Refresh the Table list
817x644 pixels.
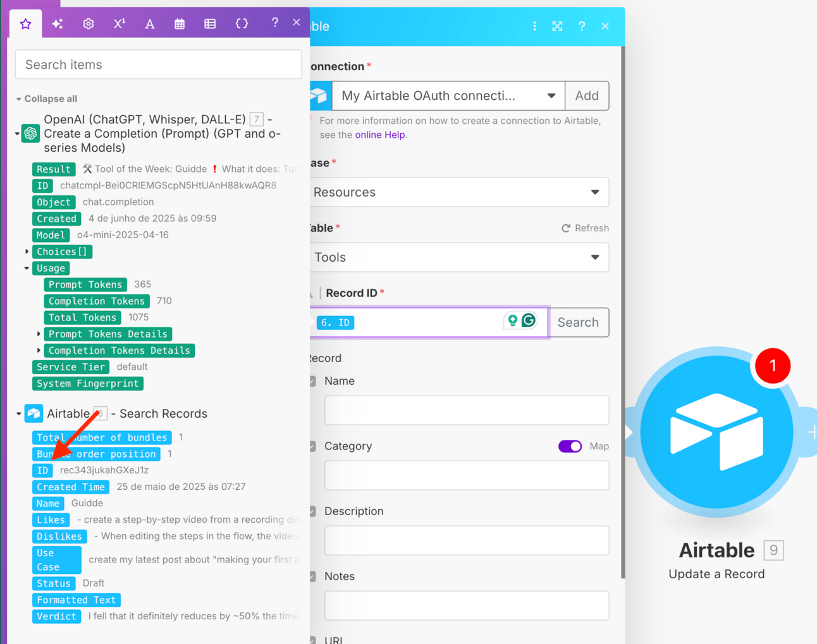(585, 228)
